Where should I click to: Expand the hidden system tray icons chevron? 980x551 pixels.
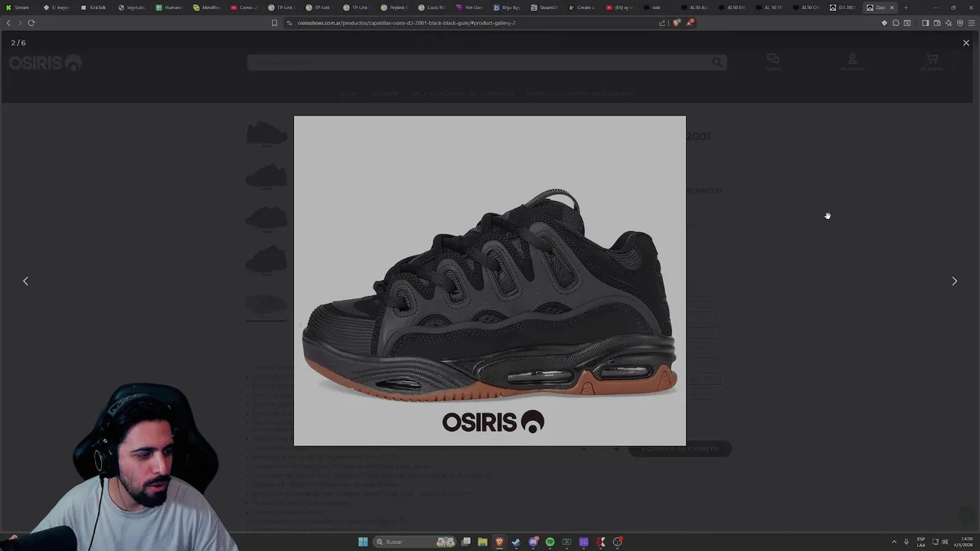click(893, 542)
